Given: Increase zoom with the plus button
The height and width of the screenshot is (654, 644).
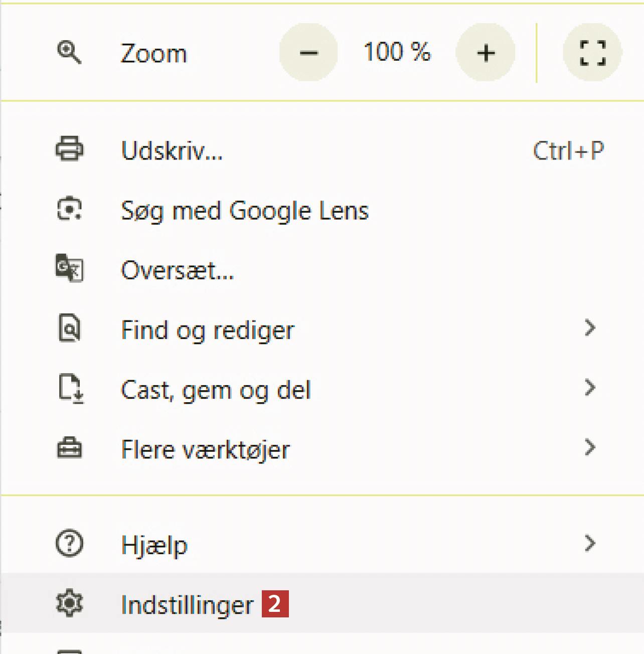Looking at the screenshot, I should 486,52.
